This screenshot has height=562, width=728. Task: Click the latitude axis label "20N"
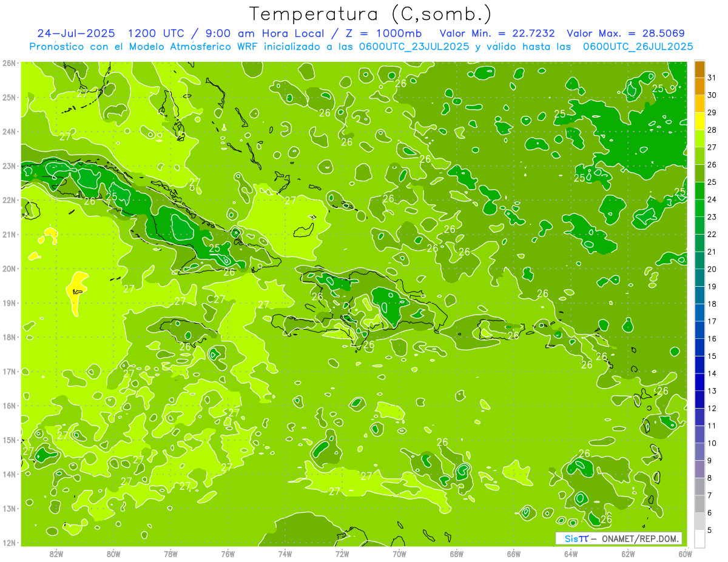[x=8, y=269]
